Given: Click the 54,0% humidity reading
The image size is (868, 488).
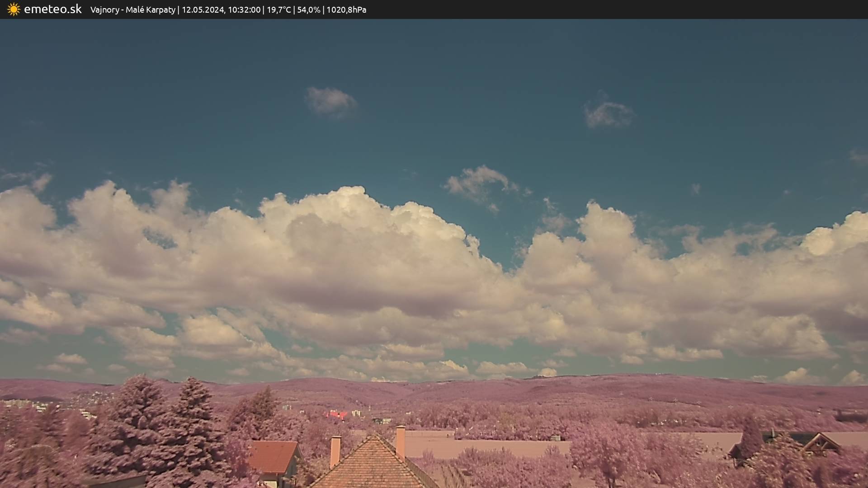Looking at the screenshot, I should point(309,10).
